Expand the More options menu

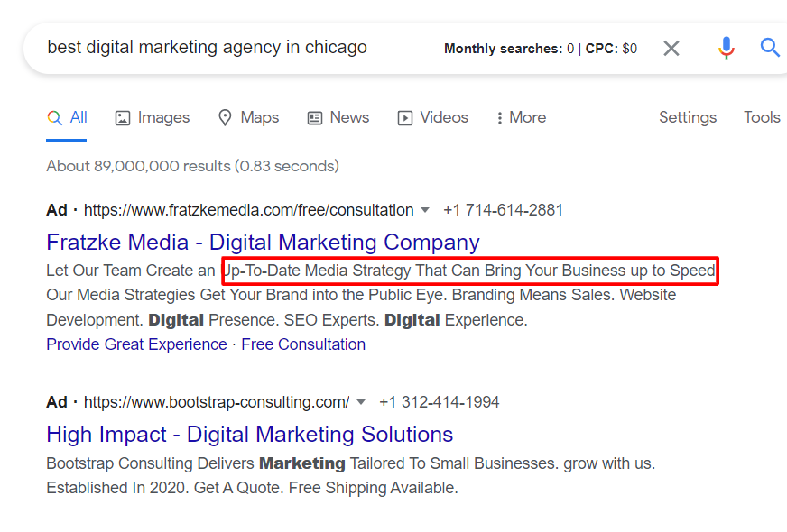click(521, 117)
